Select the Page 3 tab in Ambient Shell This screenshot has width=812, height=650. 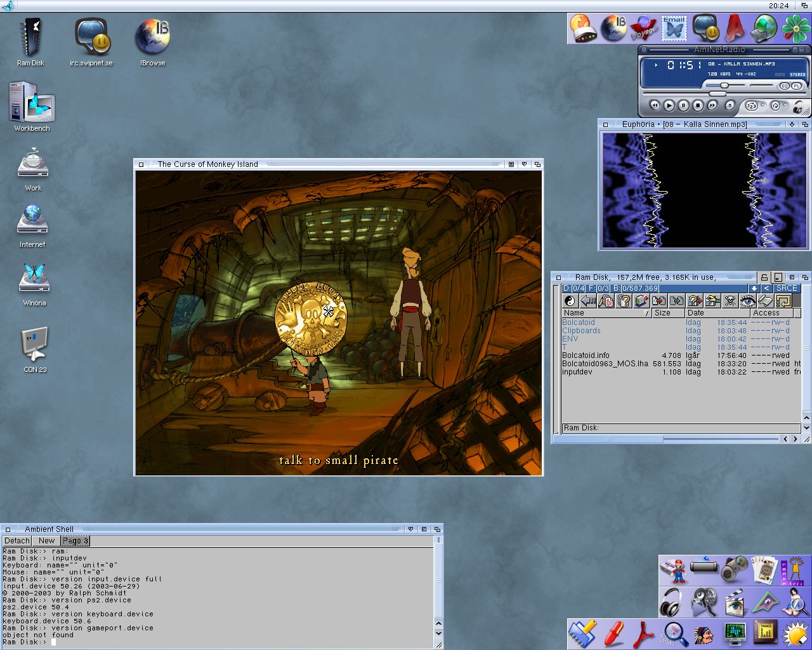point(75,541)
